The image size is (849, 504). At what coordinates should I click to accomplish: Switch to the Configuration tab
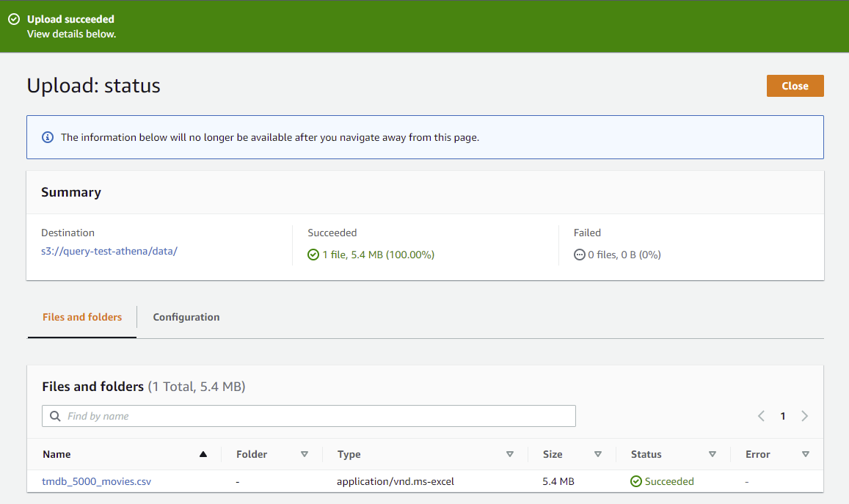tap(186, 317)
